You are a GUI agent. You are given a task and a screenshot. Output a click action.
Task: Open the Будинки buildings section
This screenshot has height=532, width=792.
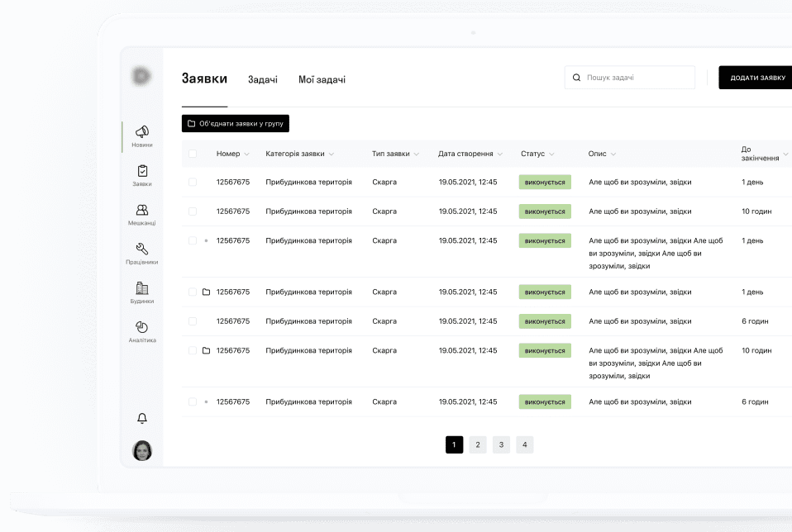coord(142,292)
